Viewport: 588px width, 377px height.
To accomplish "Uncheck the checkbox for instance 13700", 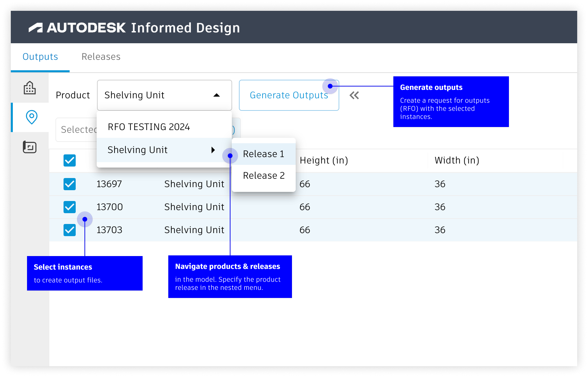I will tap(70, 207).
